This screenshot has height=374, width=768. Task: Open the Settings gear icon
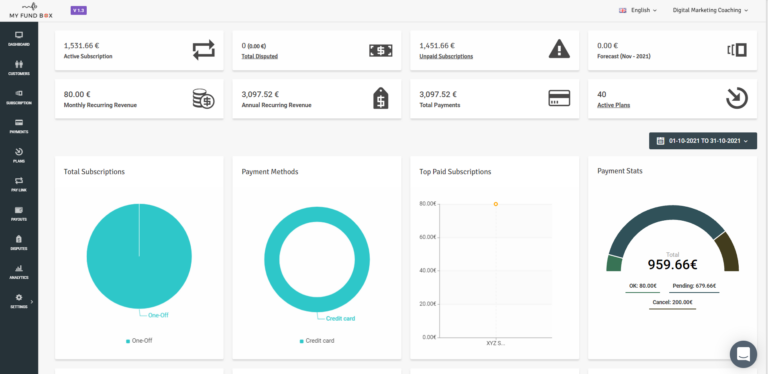tap(19, 297)
